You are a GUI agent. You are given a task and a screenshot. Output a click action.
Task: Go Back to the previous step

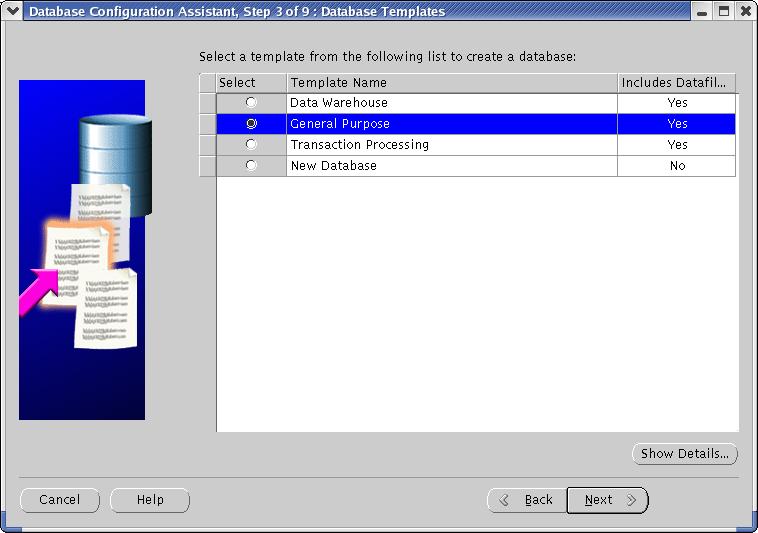click(527, 500)
